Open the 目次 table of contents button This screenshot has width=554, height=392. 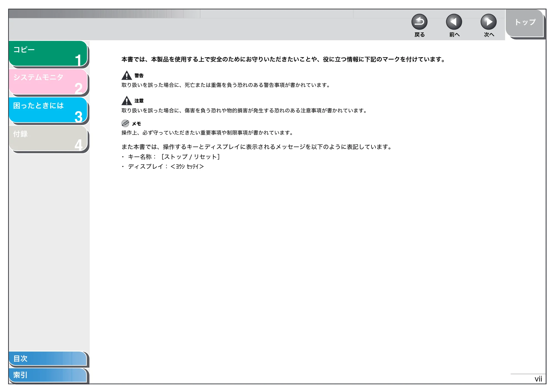(48, 358)
